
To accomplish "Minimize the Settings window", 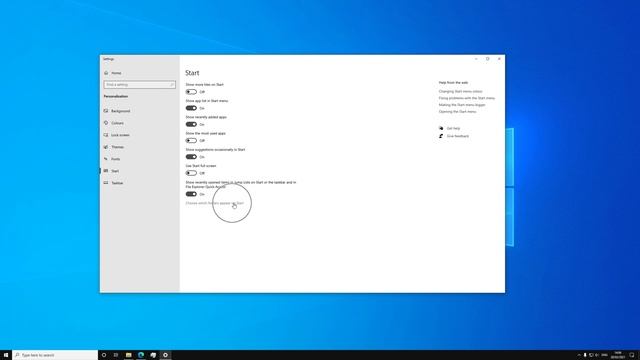I will [476, 59].
